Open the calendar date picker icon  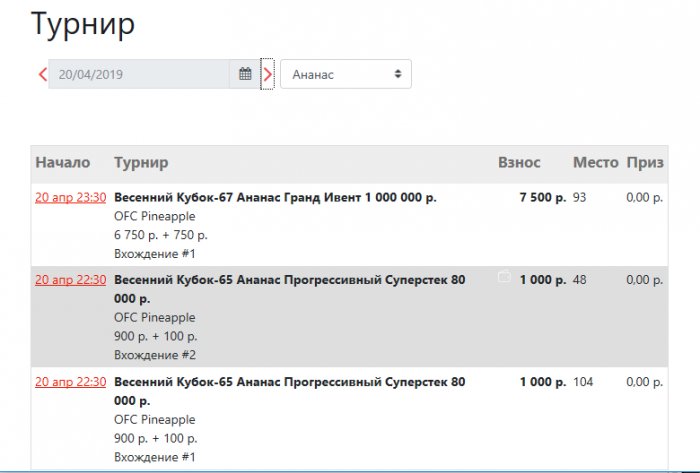click(245, 74)
